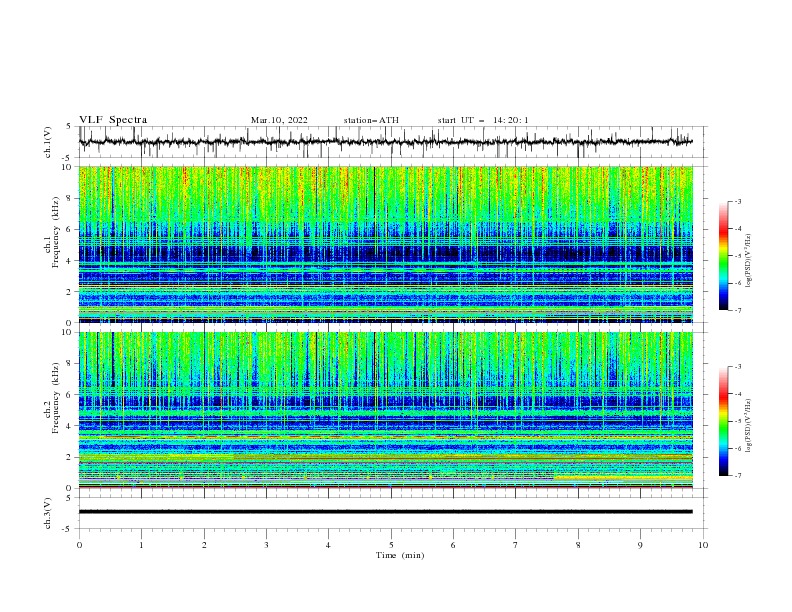Click the ch.1 voltage waveform trace
Image resolution: width=792 pixels, height=612 pixels.
(x=385, y=142)
